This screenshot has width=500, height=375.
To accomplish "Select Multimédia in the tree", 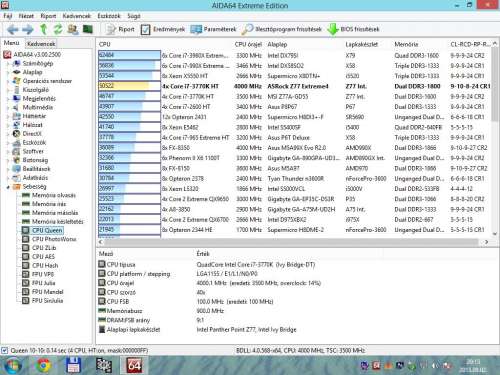I will coord(38,107).
